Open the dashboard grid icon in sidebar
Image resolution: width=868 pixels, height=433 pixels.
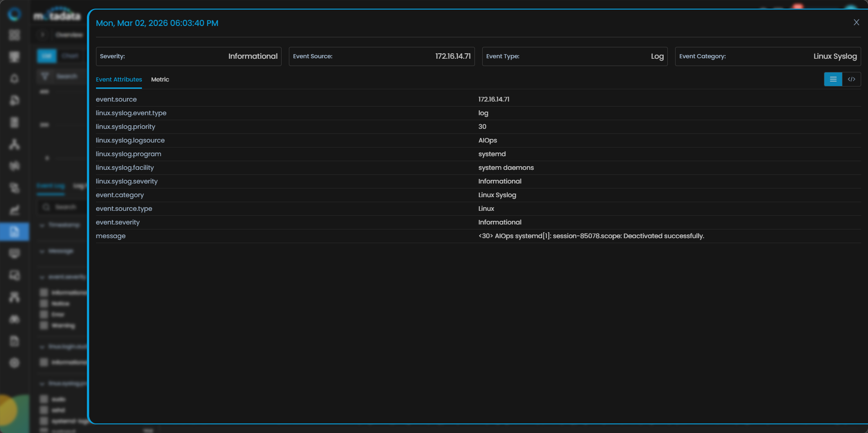pos(15,35)
